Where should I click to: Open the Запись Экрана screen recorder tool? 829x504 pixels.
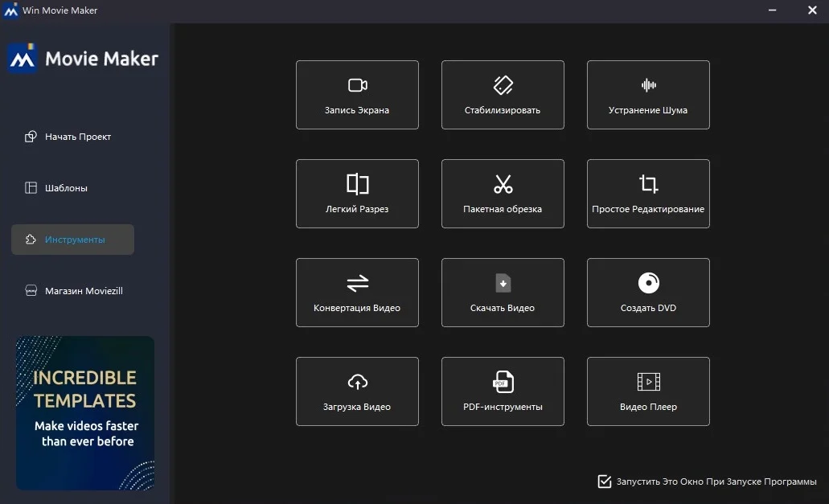point(357,95)
